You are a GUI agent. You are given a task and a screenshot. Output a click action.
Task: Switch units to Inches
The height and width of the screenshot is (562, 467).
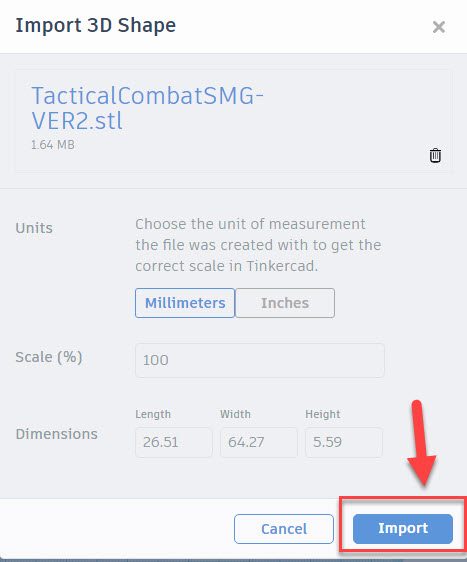click(285, 303)
